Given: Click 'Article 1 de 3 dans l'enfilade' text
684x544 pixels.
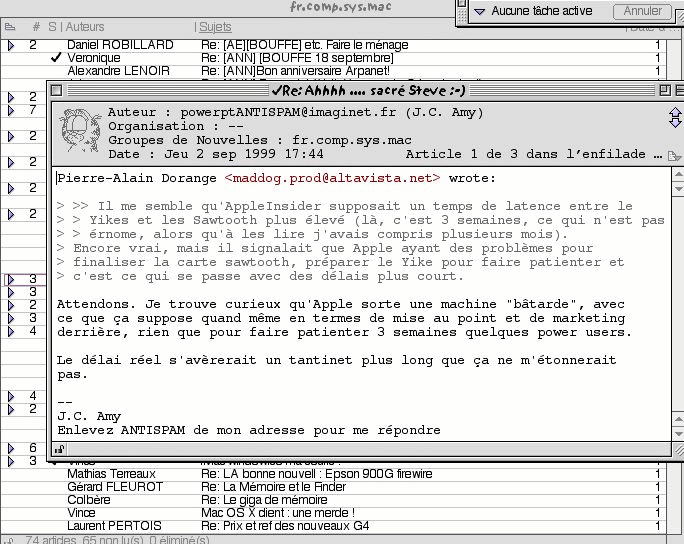Looking at the screenshot, I should [x=534, y=154].
